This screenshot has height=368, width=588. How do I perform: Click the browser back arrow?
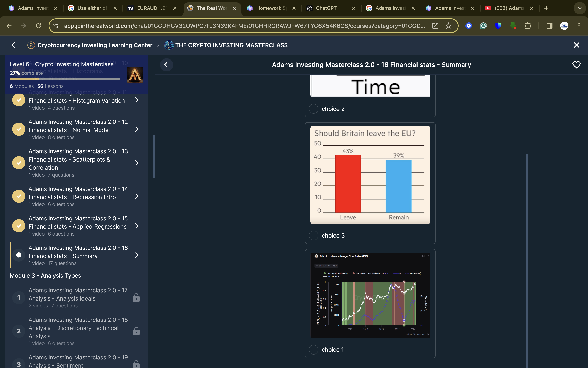tap(9, 26)
